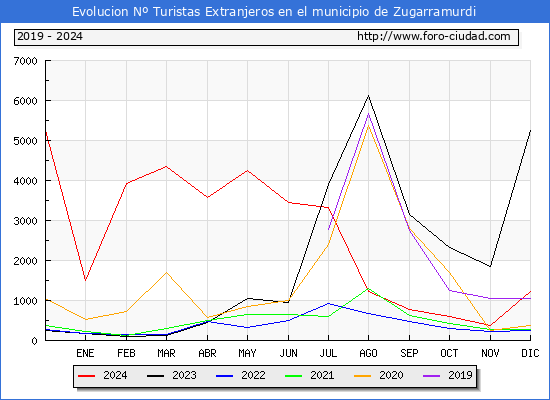Select the 2019 legend entry
The image size is (550, 400).
(x=448, y=375)
